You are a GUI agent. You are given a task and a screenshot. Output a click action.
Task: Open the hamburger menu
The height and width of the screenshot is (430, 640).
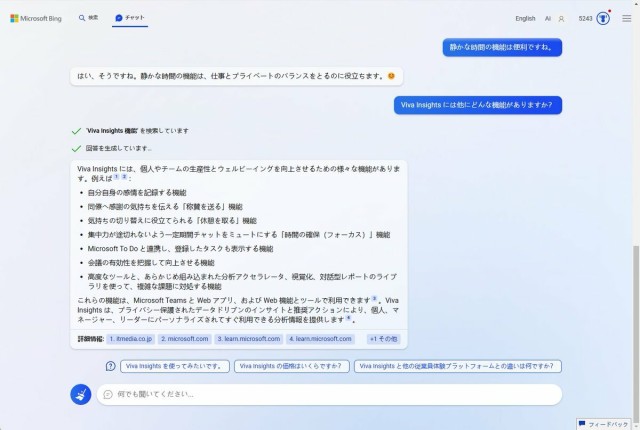tap(626, 18)
